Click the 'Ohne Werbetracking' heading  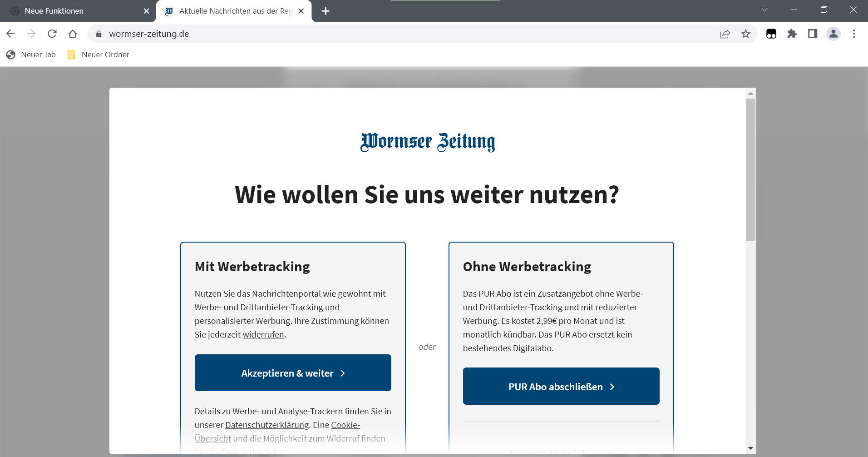pos(527,267)
